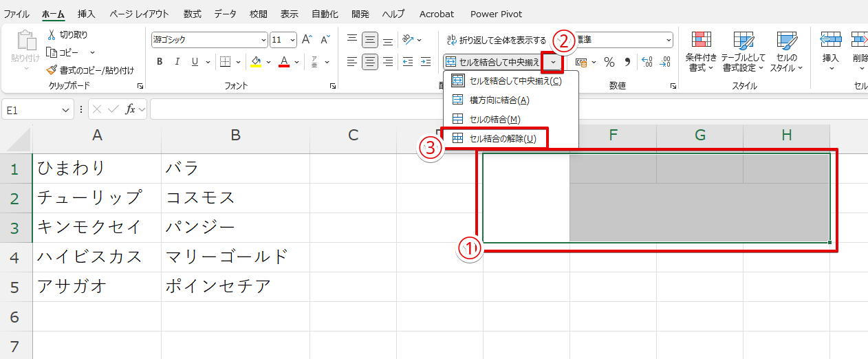Select cell containing ひまわり
The width and height of the screenshot is (868, 359).
click(97, 168)
